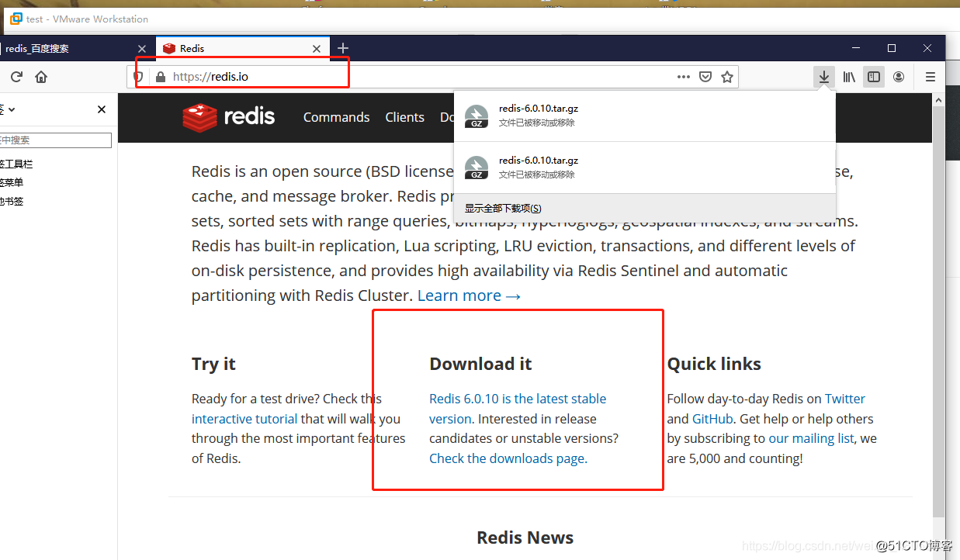Image resolution: width=960 pixels, height=560 pixels.
Task: Close the redis_百度搜索 tab
Action: [142, 48]
